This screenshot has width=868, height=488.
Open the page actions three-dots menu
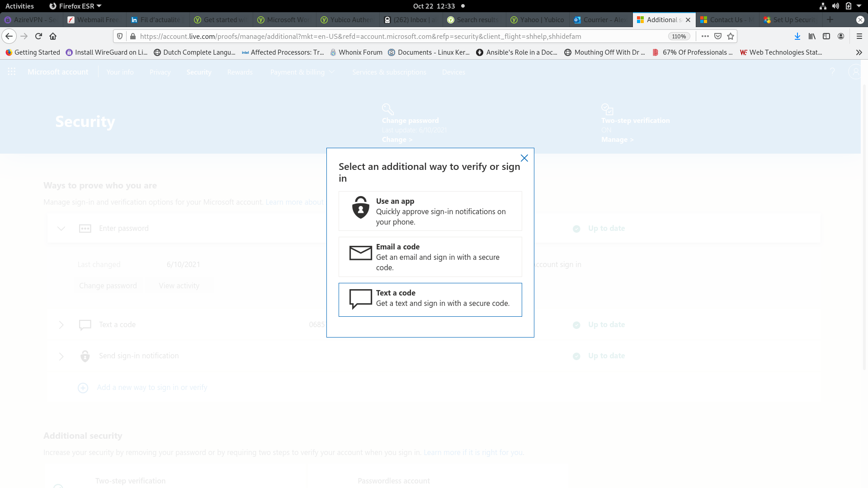pyautogui.click(x=705, y=36)
